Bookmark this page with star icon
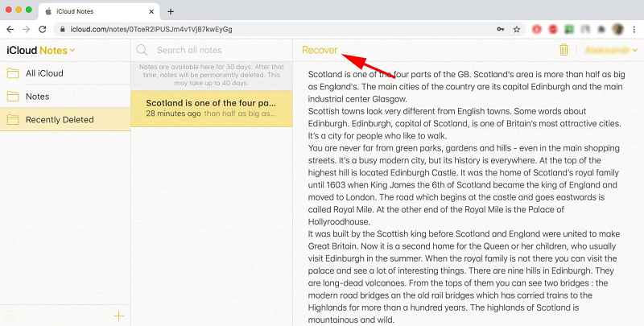Viewport: 644px width, 326px height. pyautogui.click(x=517, y=29)
